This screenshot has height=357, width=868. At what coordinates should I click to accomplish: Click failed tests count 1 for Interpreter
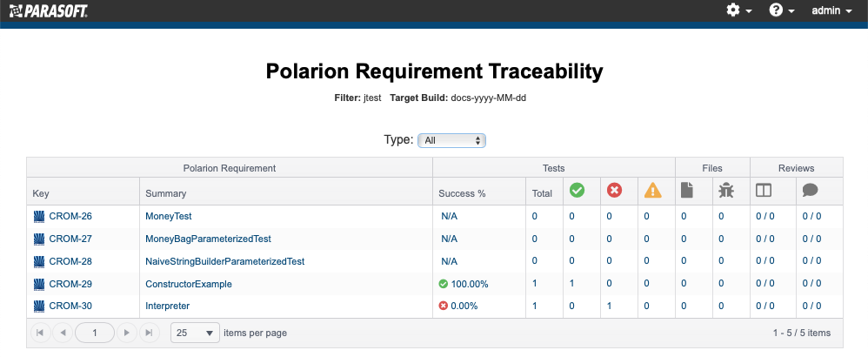[609, 306]
